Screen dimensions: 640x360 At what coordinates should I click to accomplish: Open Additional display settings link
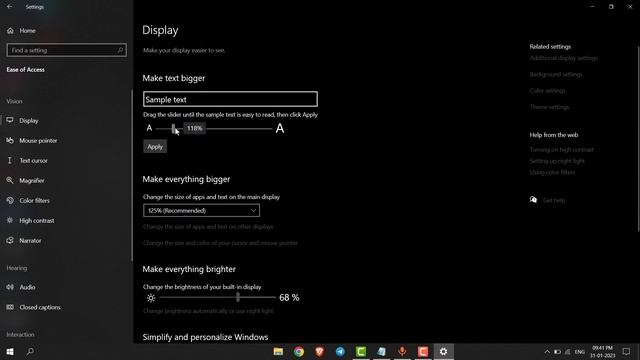564,58
